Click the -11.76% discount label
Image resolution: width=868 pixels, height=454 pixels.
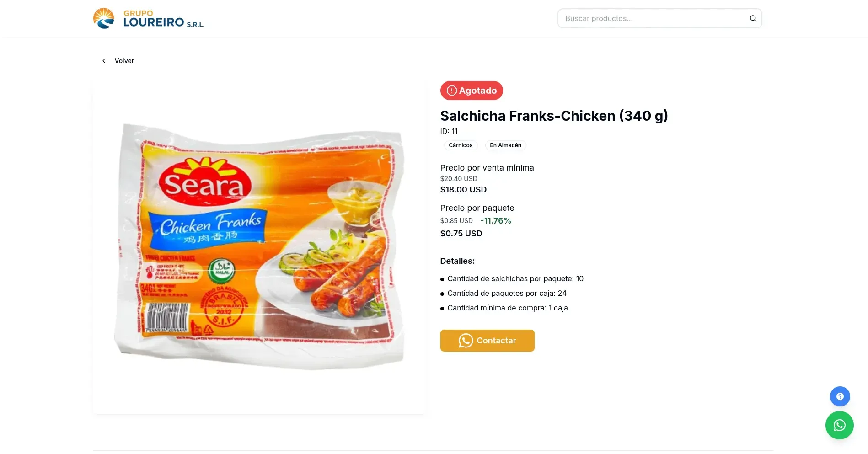pos(495,221)
